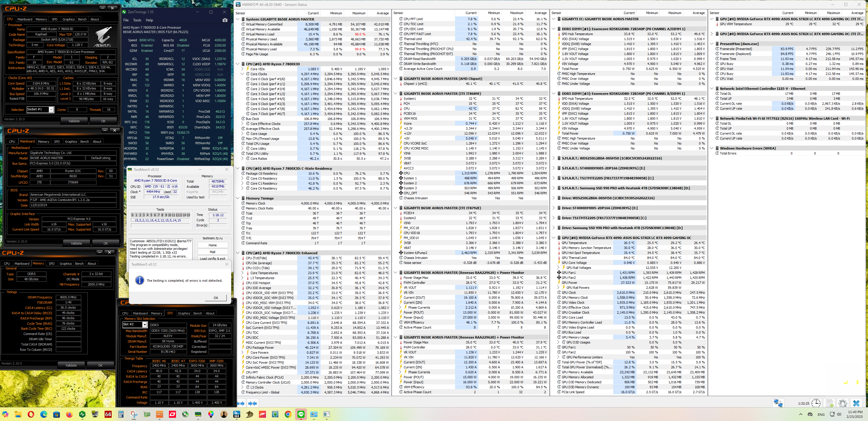The image size is (868, 421).
Task: Open HWiNFO sensor settings gear icon
Action: point(843,403)
